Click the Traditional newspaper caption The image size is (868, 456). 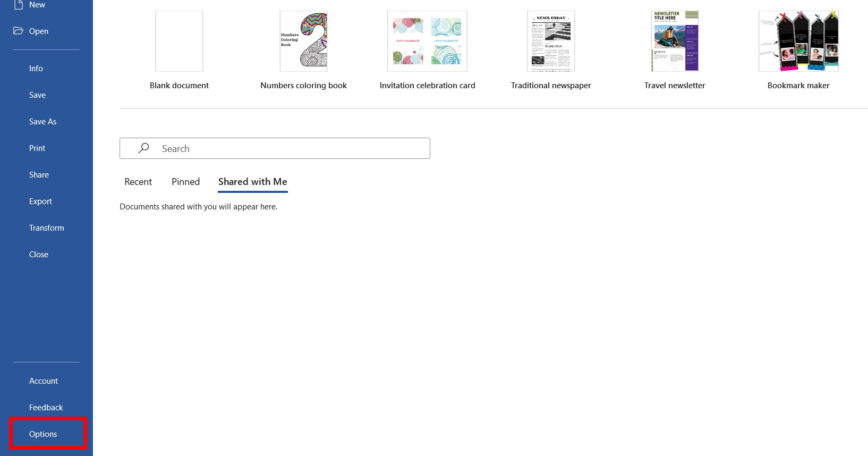(x=551, y=86)
